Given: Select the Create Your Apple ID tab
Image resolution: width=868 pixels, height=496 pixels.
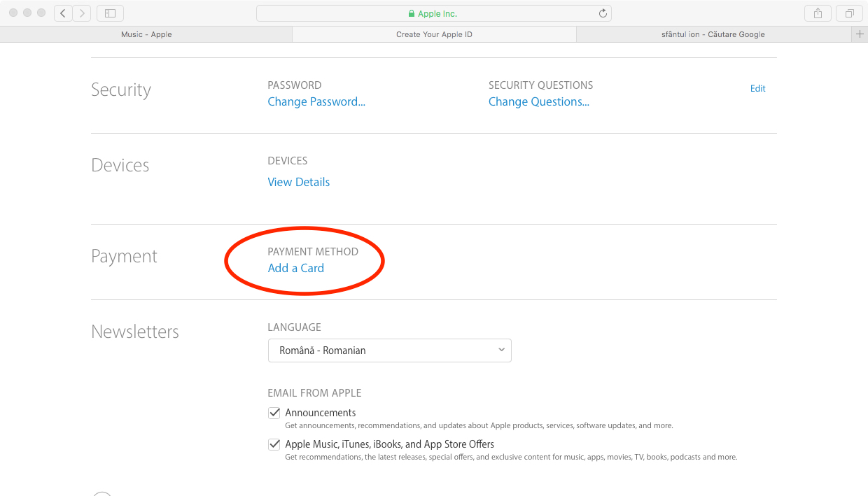Looking at the screenshot, I should click(x=434, y=34).
